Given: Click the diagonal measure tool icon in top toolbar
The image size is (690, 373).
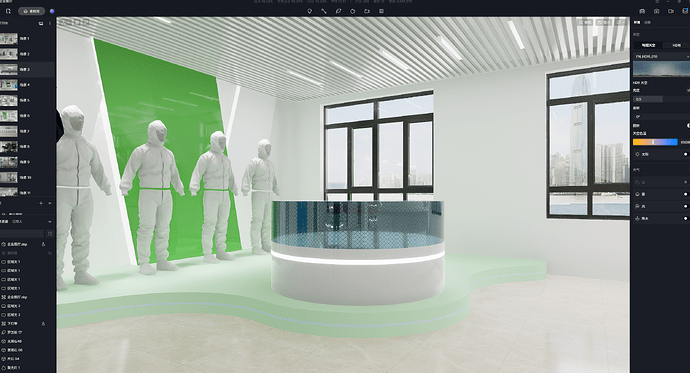Looking at the screenshot, I should (x=324, y=11).
